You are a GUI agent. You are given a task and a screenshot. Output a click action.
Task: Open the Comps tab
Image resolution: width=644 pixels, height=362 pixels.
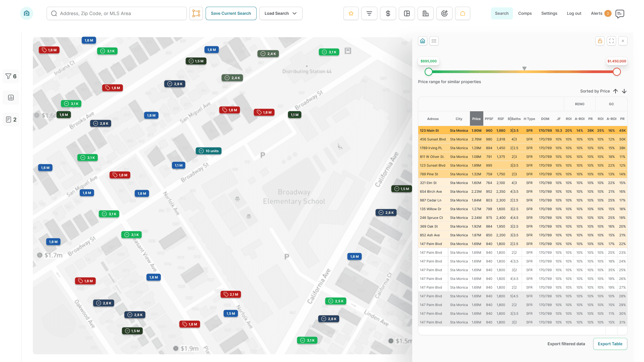tap(525, 13)
